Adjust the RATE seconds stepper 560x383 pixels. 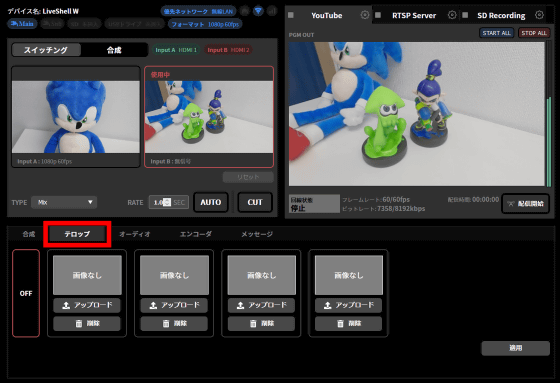point(167,202)
